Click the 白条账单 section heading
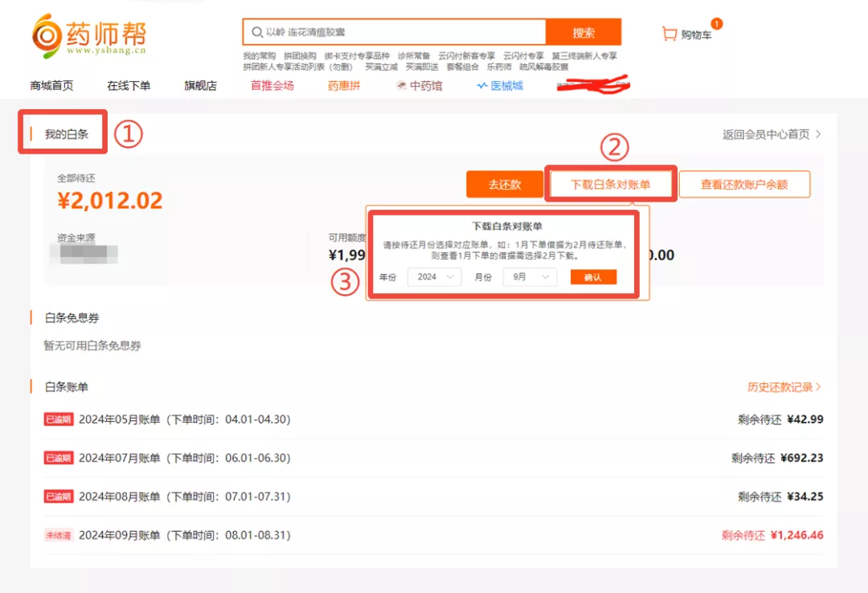868x593 pixels. [67, 387]
